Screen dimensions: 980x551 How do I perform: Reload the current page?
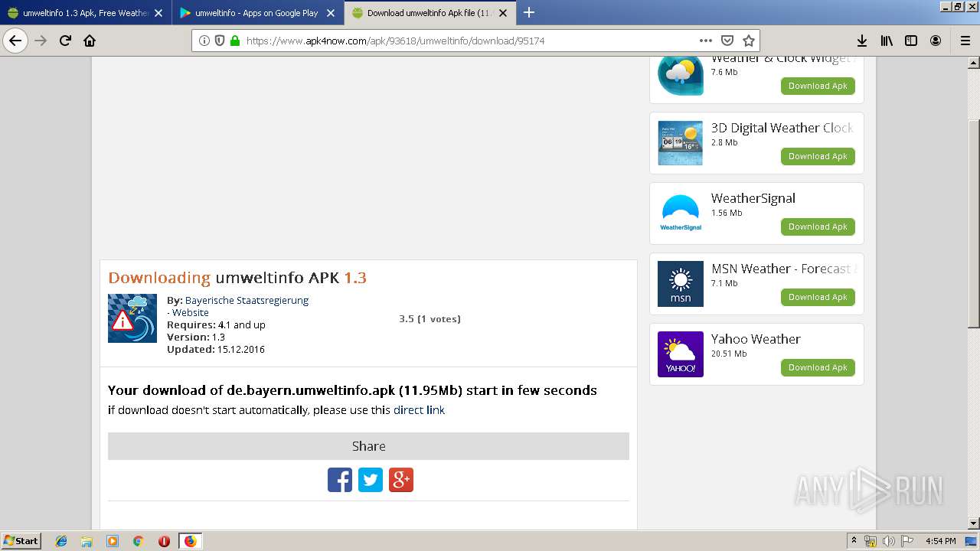[x=65, y=41]
